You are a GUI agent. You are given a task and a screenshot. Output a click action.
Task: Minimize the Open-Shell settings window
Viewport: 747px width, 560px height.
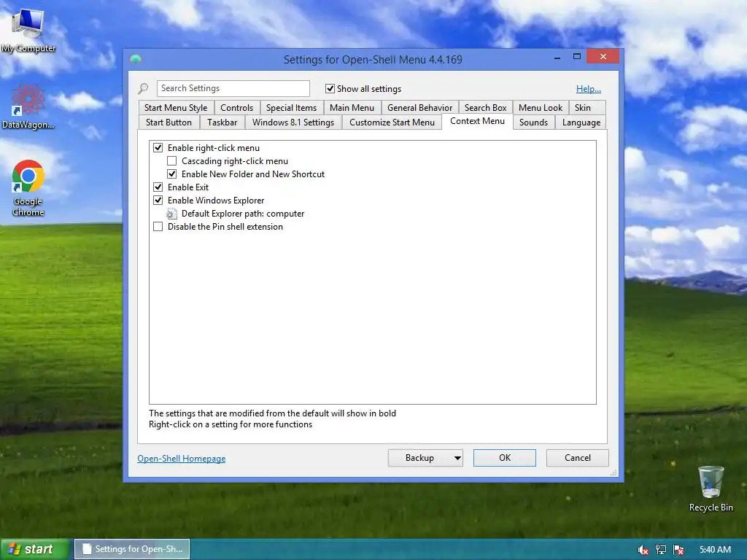point(557,58)
